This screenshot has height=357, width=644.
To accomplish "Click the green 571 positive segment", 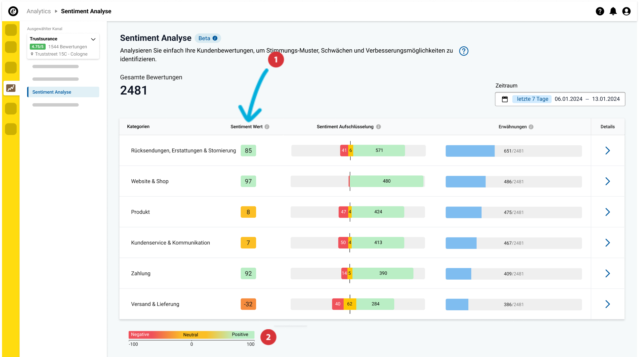I will click(x=379, y=151).
